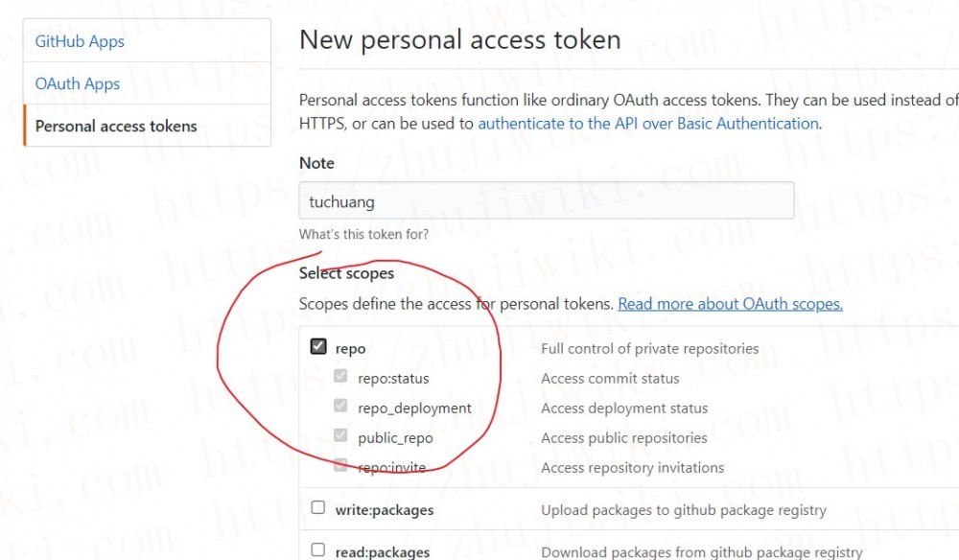The width and height of the screenshot is (959, 560).
Task: Open the What's this token for link
Action: coord(363,233)
